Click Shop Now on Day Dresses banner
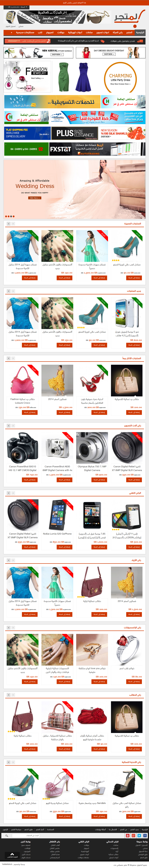 [109, 54]
